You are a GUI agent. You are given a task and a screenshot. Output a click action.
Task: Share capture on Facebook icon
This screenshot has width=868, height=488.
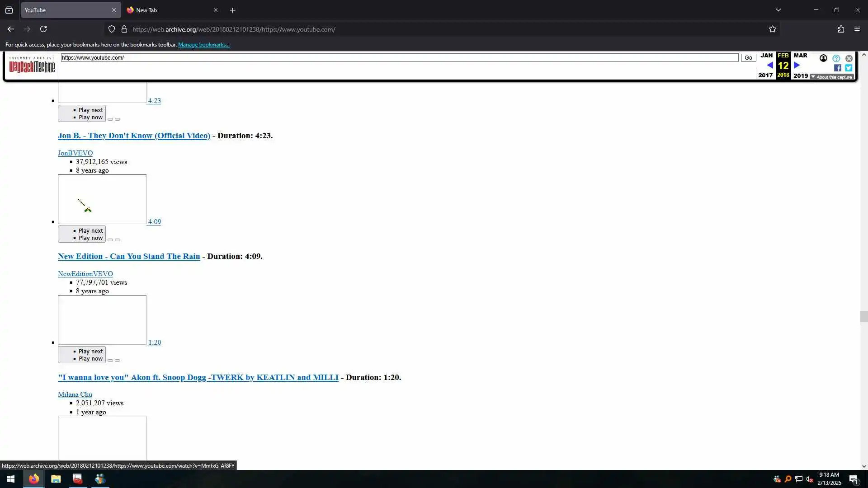(837, 68)
